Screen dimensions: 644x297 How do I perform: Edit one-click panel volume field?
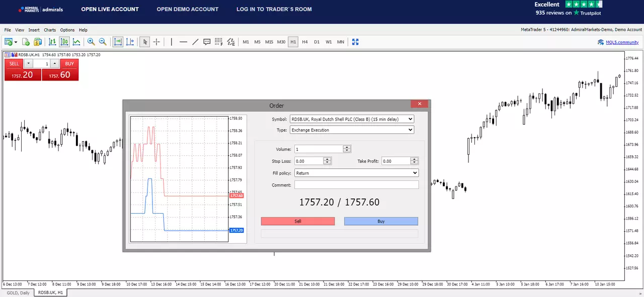42,64
